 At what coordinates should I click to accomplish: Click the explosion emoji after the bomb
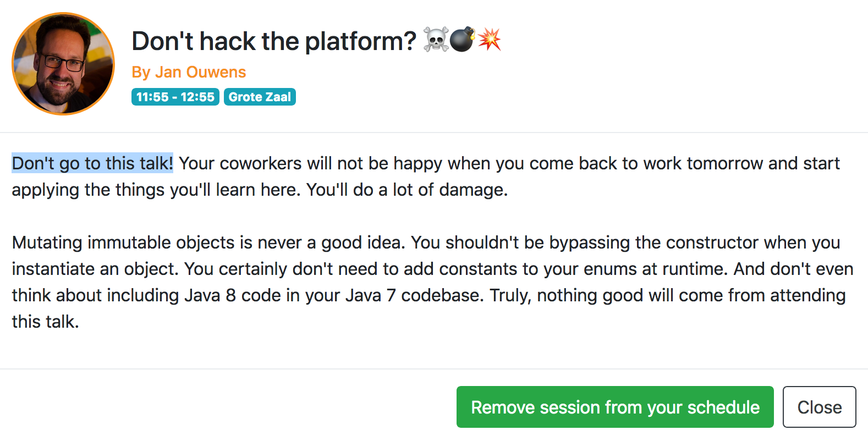(x=489, y=40)
